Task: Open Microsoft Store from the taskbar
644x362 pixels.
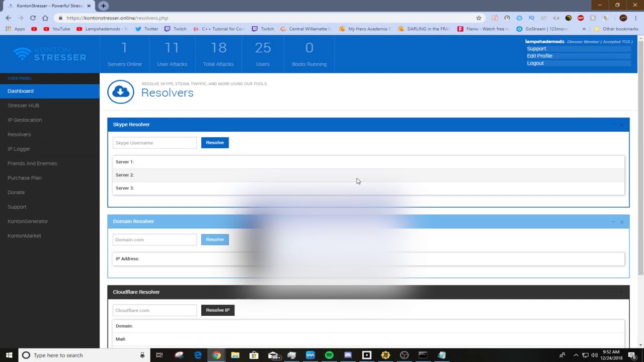Action: pos(254,355)
